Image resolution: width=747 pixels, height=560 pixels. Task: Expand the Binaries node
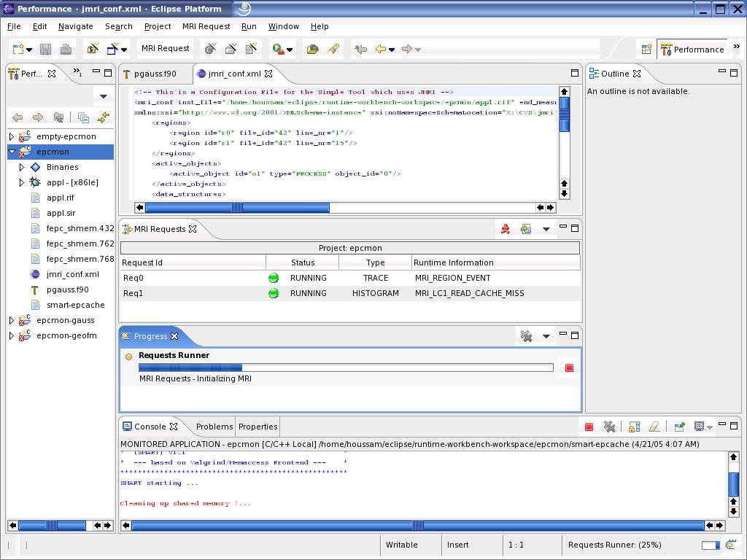21,167
